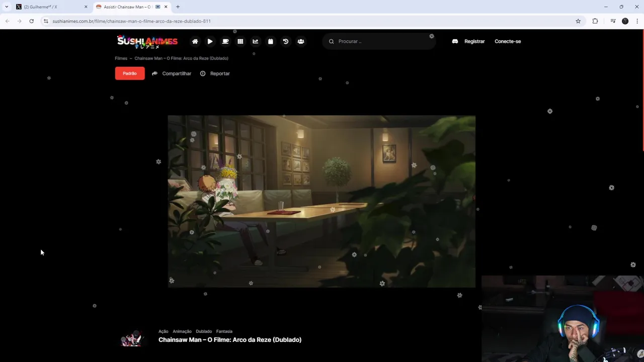Select the Padrão player button

pyautogui.click(x=130, y=73)
